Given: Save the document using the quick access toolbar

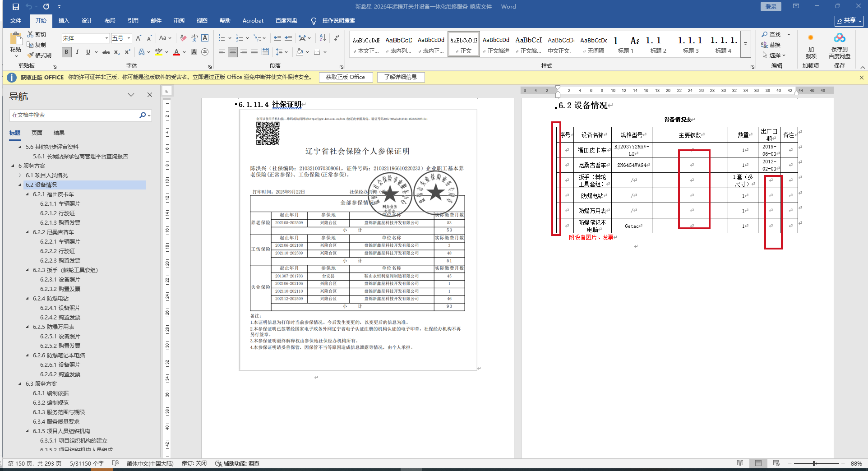Looking at the screenshot, I should tap(16, 7).
